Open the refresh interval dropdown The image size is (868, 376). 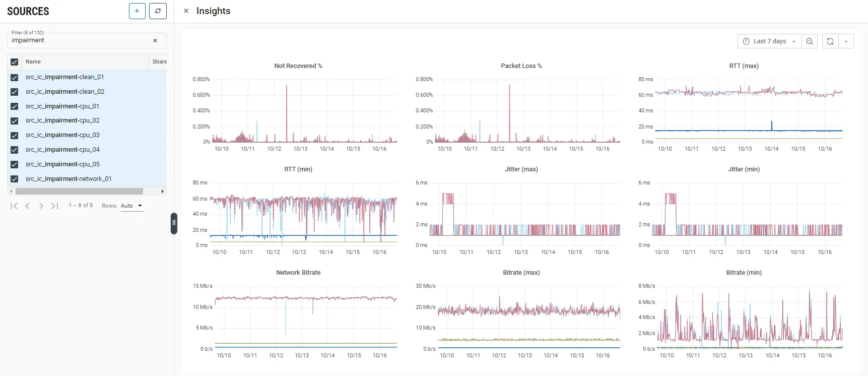click(x=846, y=41)
